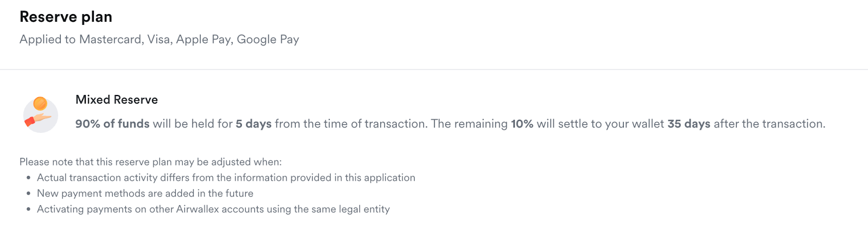Click the Mixed Reserve hand-and-coin icon
The height and width of the screenshot is (230, 868).
[40, 114]
